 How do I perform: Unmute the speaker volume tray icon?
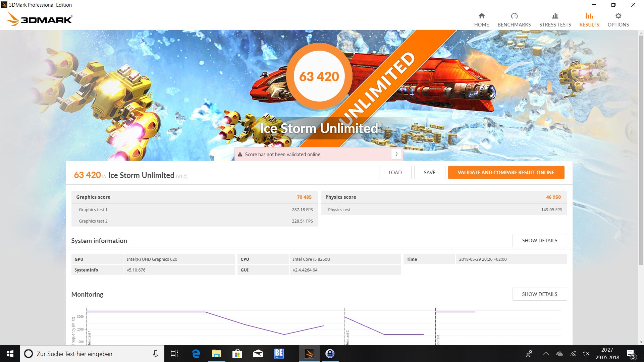586,354
